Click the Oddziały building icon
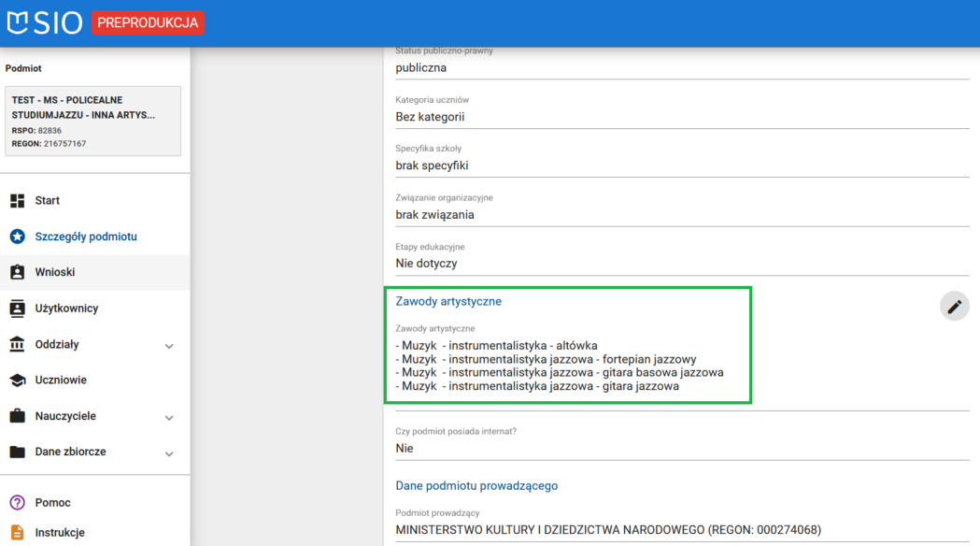Image resolution: width=980 pixels, height=546 pixels. (17, 344)
